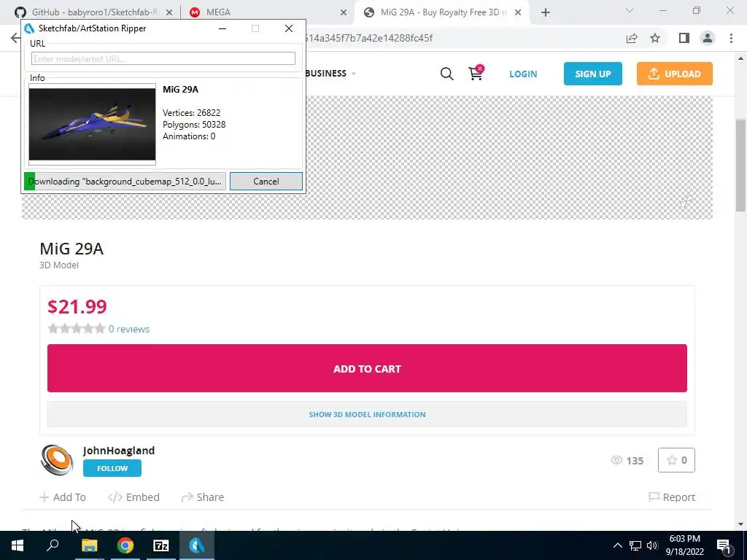
Task: Open JohnHoagland profile name link
Action: tap(119, 451)
